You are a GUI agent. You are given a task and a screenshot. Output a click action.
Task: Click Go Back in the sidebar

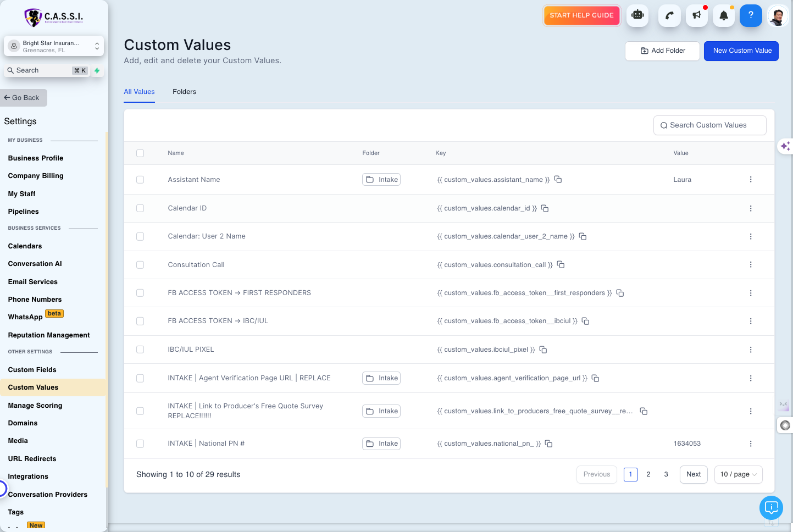click(x=24, y=98)
